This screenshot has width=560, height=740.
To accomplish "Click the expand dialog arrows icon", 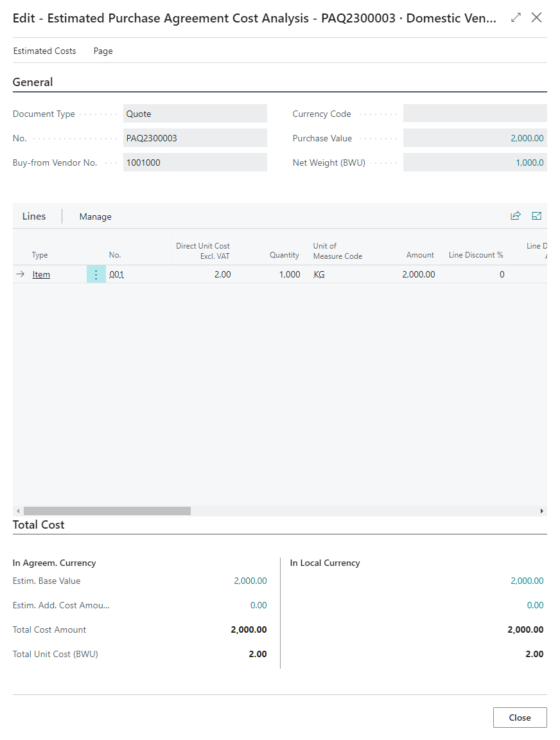I will pos(516,18).
